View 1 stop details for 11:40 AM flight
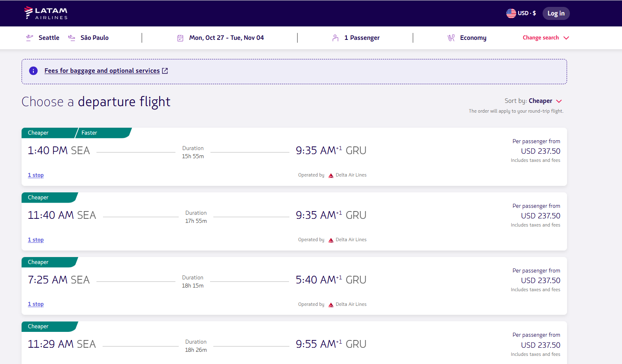This screenshot has width=622, height=364. click(36, 240)
